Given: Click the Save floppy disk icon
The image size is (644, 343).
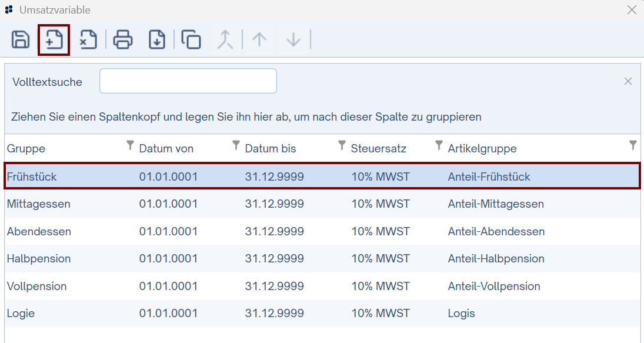Looking at the screenshot, I should tap(21, 40).
